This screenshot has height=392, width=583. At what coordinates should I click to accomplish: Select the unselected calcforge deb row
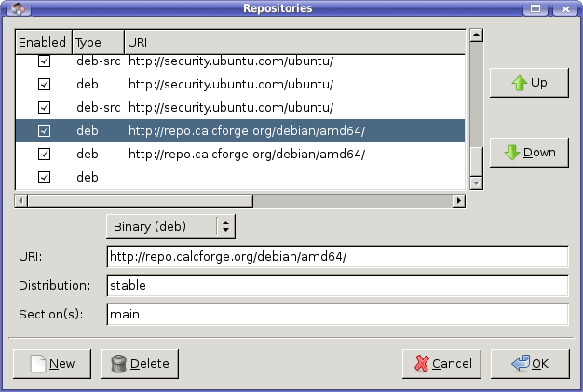[x=246, y=154]
